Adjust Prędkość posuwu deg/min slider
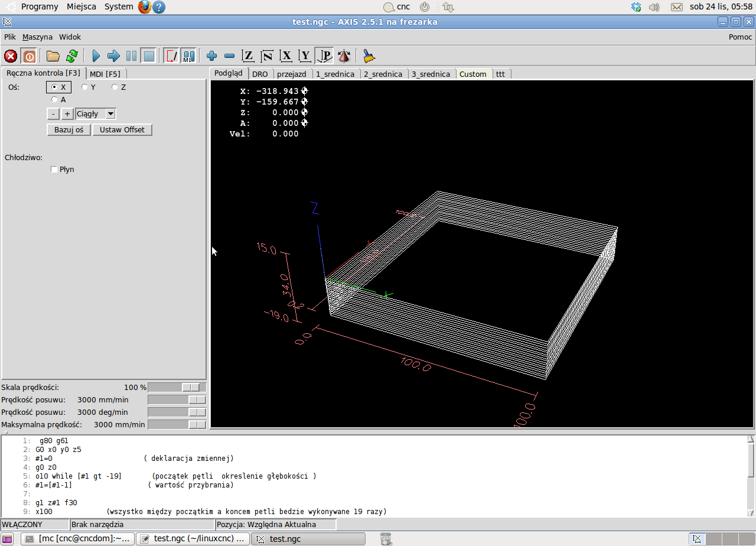 [177, 412]
